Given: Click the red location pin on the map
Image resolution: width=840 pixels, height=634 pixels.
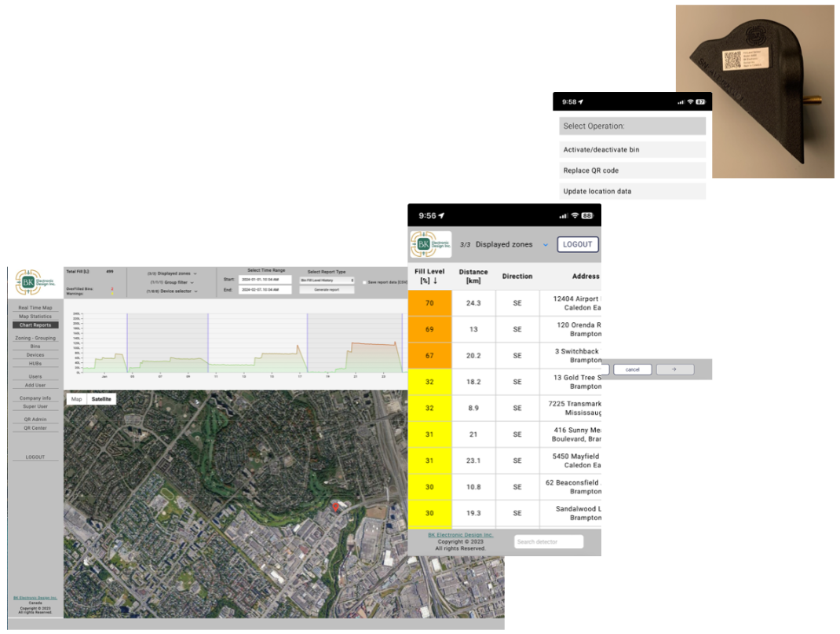Looking at the screenshot, I should pyautogui.click(x=336, y=508).
